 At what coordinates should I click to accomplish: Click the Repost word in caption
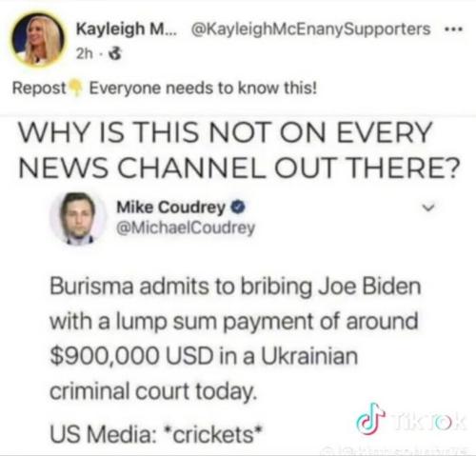[x=39, y=89]
